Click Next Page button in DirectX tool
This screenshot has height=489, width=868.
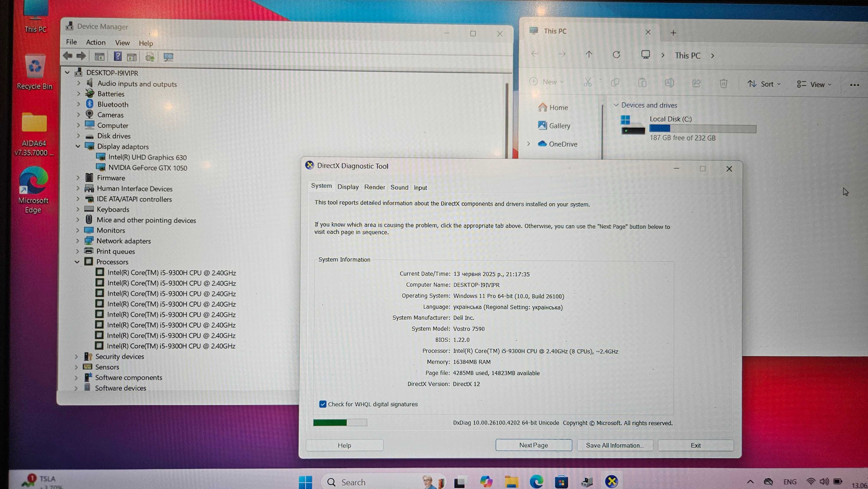[x=534, y=445]
